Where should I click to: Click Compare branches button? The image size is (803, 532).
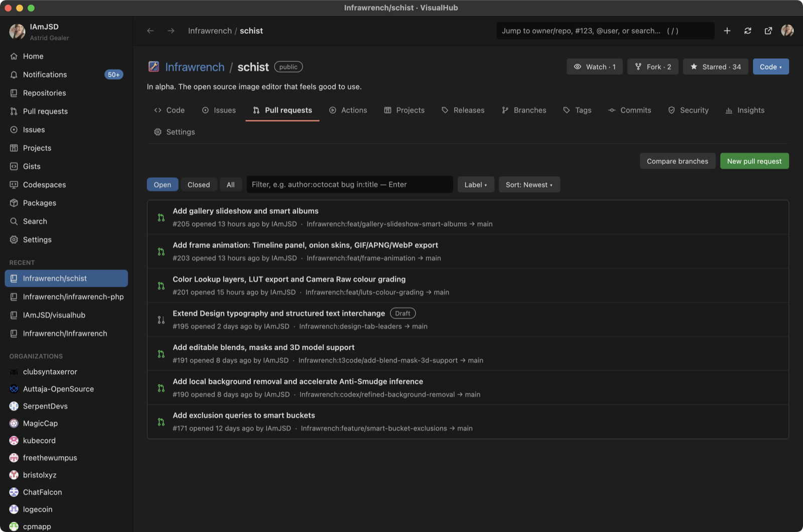click(x=678, y=161)
